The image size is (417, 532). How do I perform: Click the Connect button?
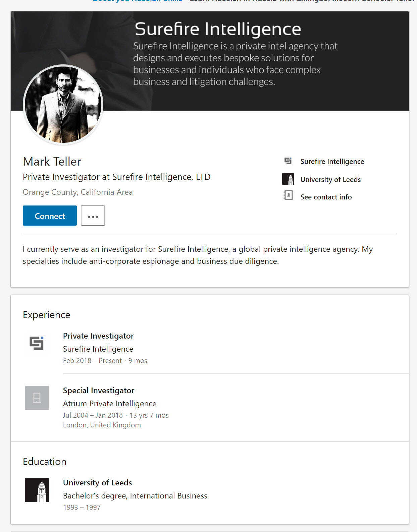tap(50, 216)
